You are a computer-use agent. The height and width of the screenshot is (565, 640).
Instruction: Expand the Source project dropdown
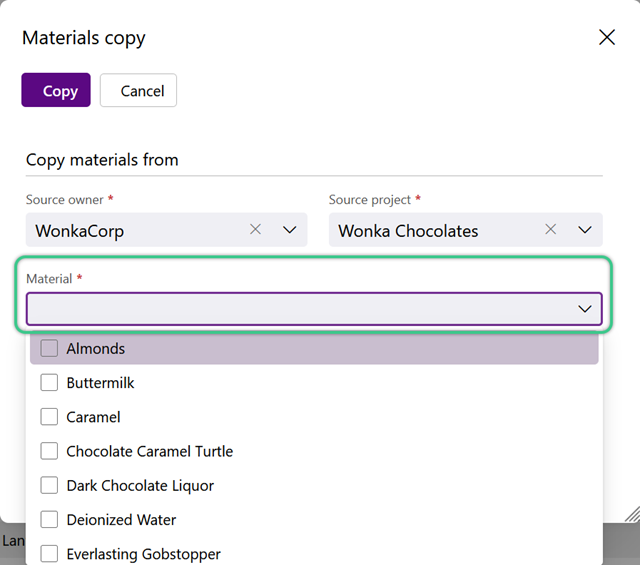[584, 230]
